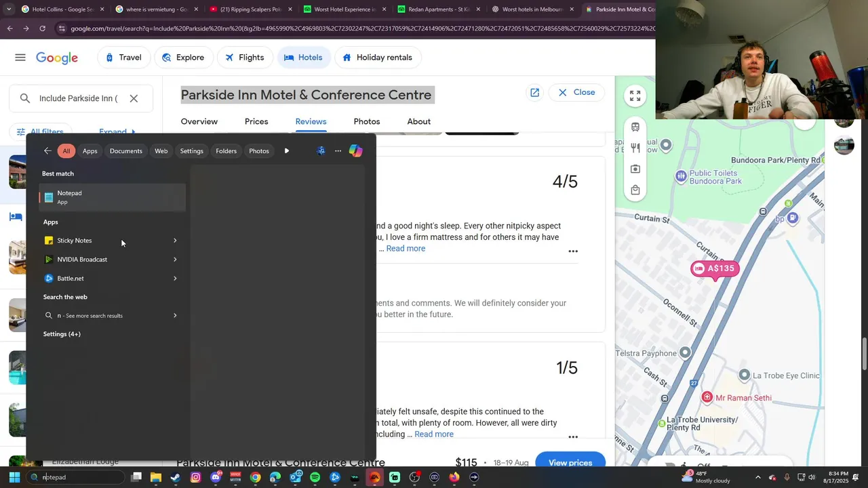Close the hotel details panel
868x488 pixels.
pos(576,93)
